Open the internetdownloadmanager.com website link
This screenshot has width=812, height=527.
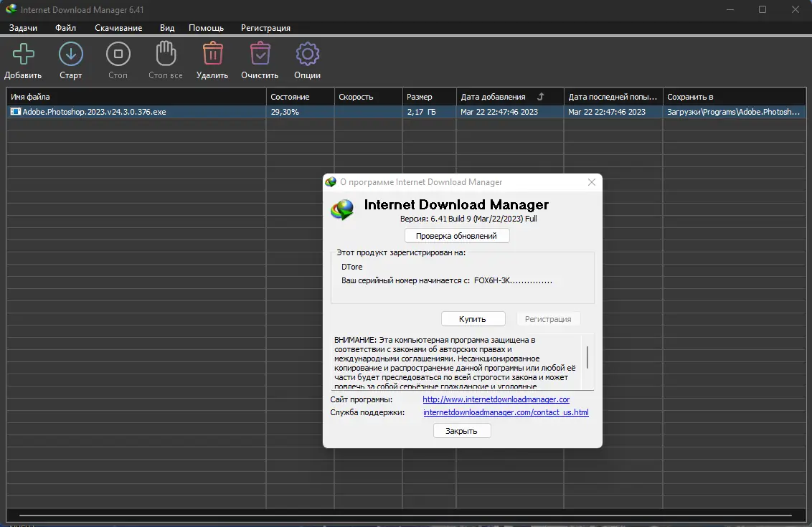coord(496,399)
